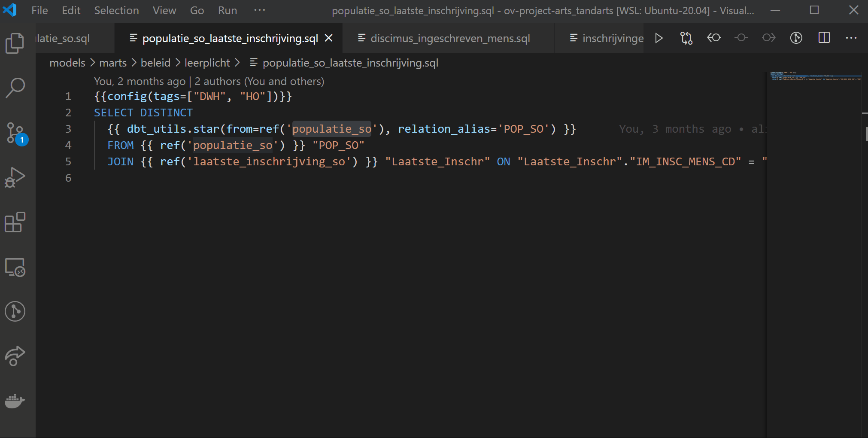
Task: Click 'SELECT DISTINCT' on line 2
Action: 143,113
